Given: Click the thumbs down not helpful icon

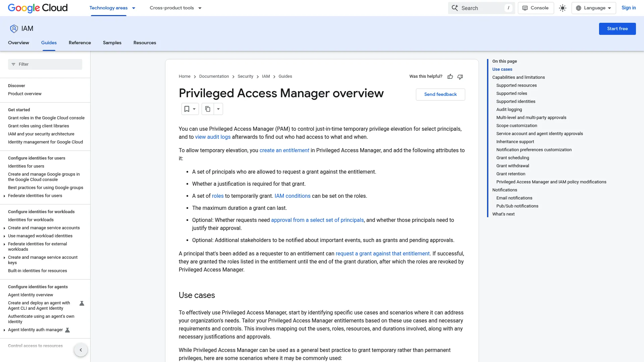Looking at the screenshot, I should click(460, 77).
